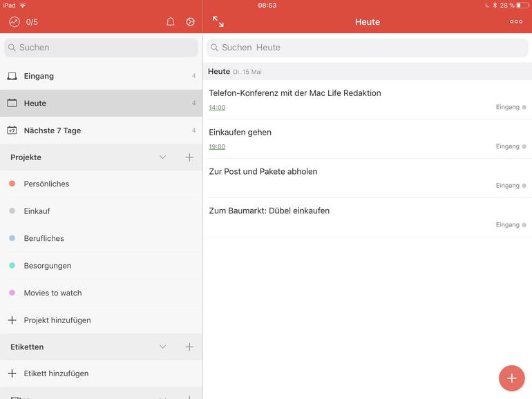Click the plus icon beside Projekt hinzufügen

click(x=12, y=320)
